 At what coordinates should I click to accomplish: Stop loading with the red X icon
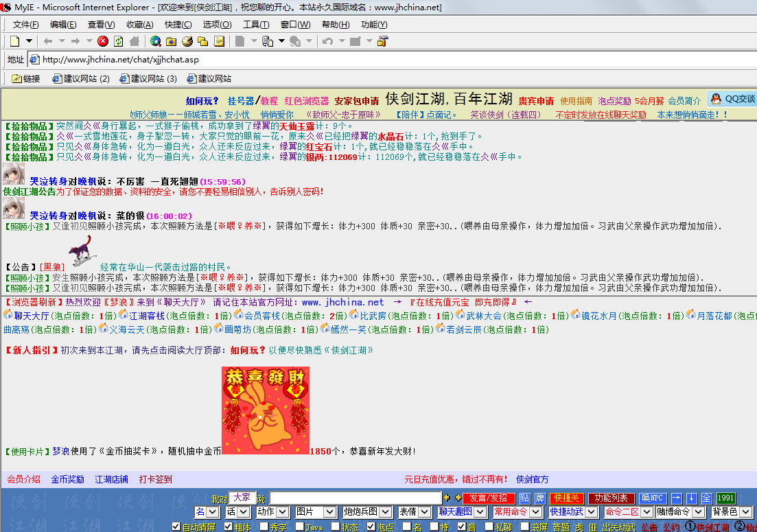[x=103, y=41]
